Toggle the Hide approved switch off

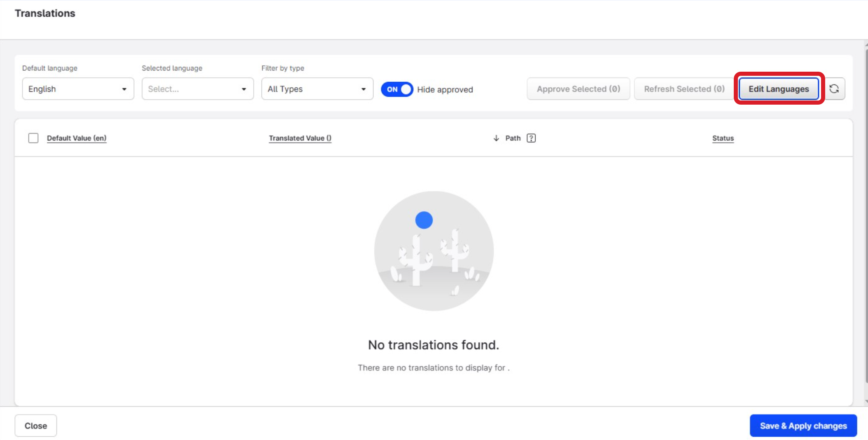(x=397, y=89)
